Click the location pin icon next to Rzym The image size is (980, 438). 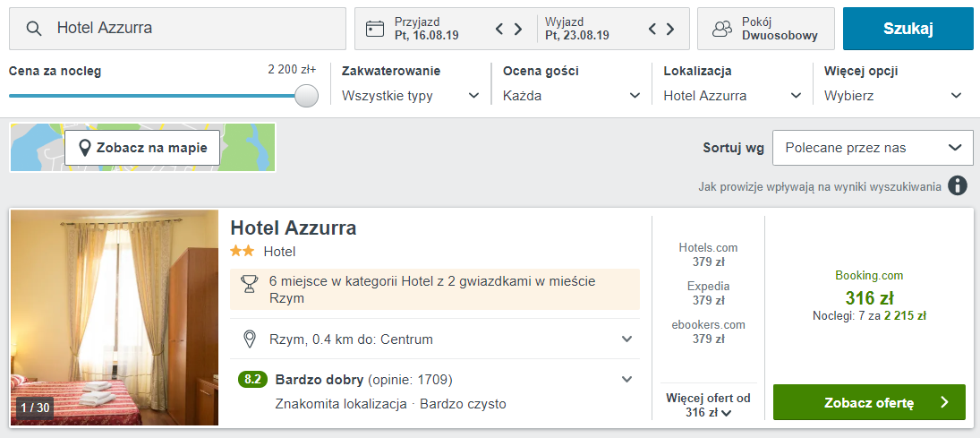pos(250,339)
